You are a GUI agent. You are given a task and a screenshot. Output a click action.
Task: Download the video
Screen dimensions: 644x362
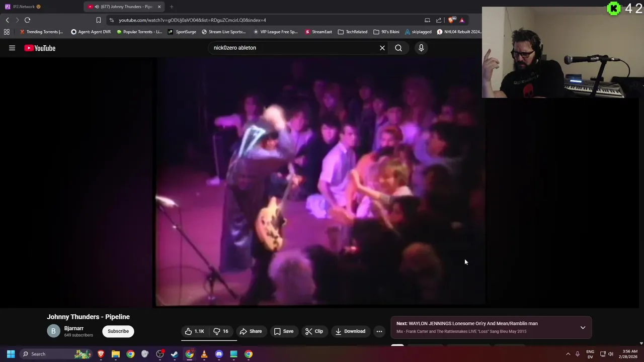pyautogui.click(x=350, y=331)
